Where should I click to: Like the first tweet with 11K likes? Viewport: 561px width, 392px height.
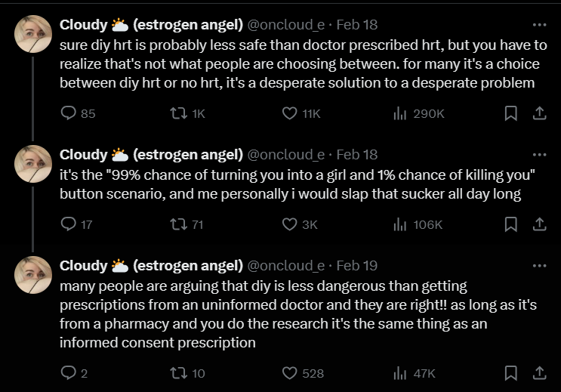pos(290,113)
